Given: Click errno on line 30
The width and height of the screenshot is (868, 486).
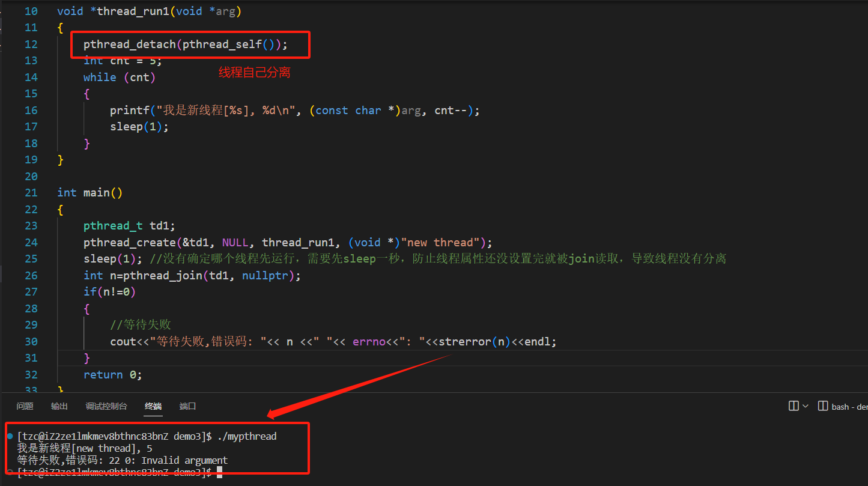Looking at the screenshot, I should click(x=368, y=341).
